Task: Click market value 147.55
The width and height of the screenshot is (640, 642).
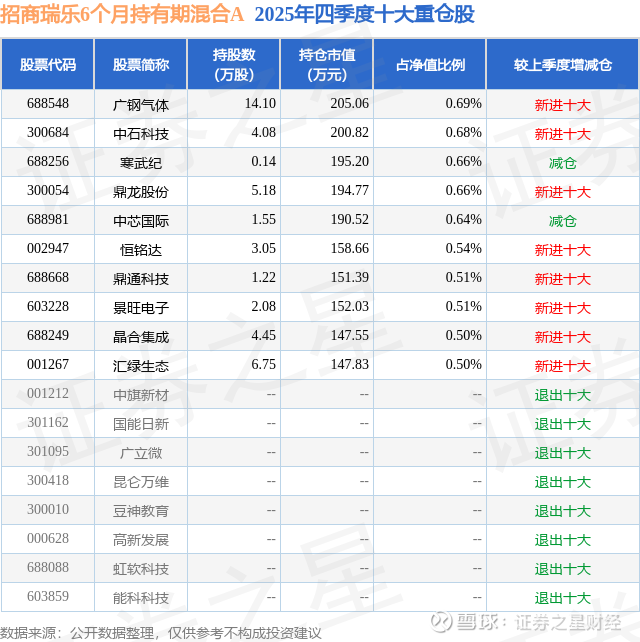Action: 350,335
